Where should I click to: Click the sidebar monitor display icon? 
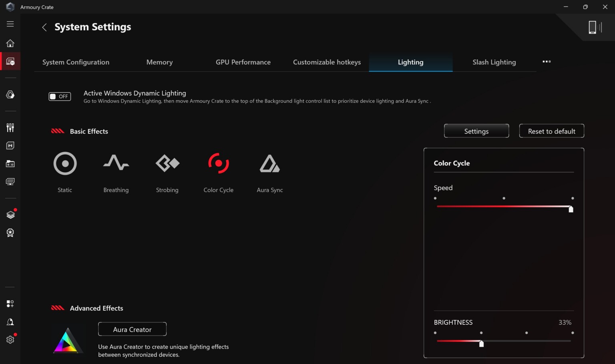10,182
